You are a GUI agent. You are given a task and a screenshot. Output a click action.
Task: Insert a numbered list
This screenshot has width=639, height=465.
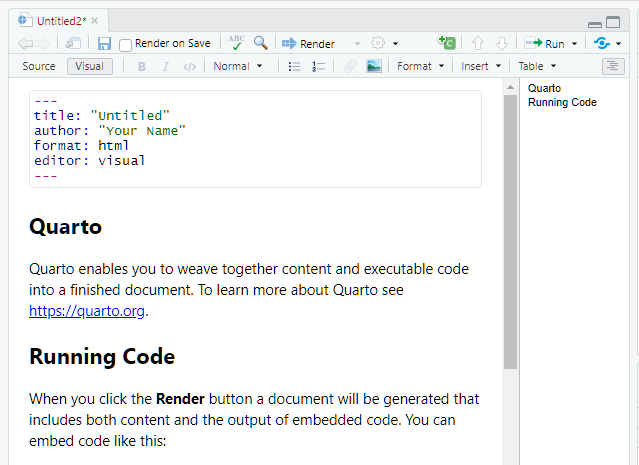(318, 66)
